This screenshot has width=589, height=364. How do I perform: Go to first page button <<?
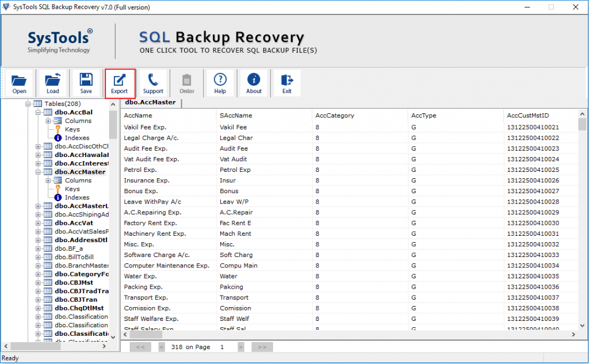coord(140,347)
